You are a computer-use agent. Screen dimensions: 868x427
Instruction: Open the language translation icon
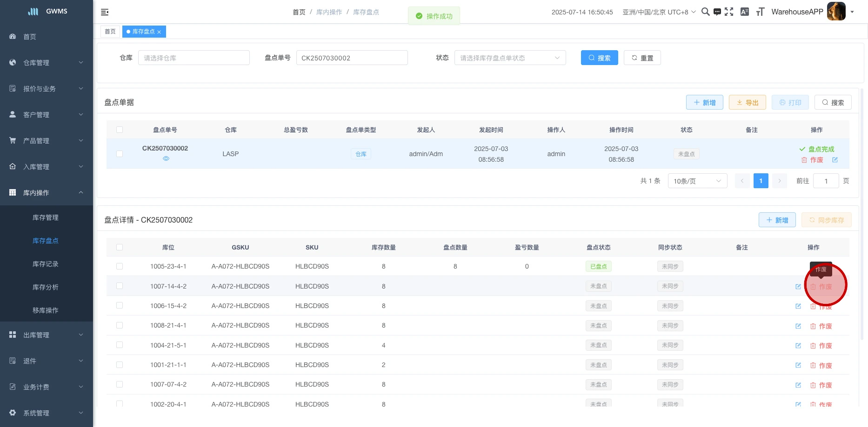(745, 12)
